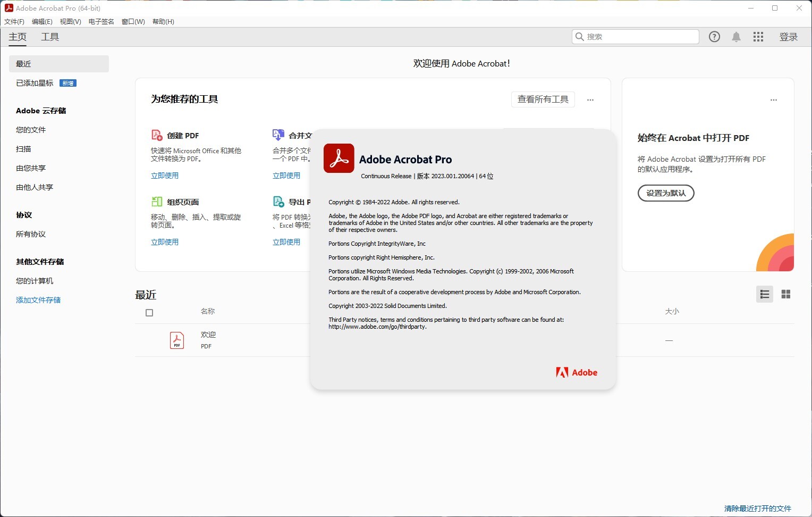Click 清除最近打开的文件 link
The image size is (812, 517).
(x=758, y=508)
